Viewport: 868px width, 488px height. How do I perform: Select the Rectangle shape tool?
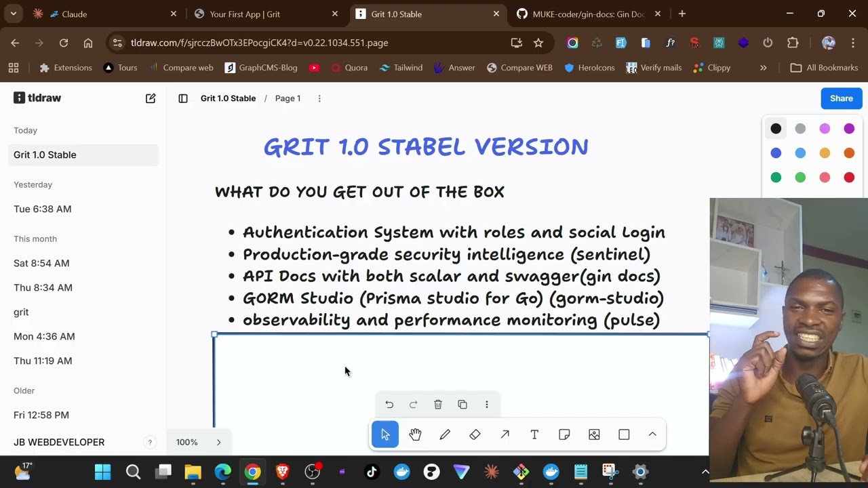coord(624,434)
